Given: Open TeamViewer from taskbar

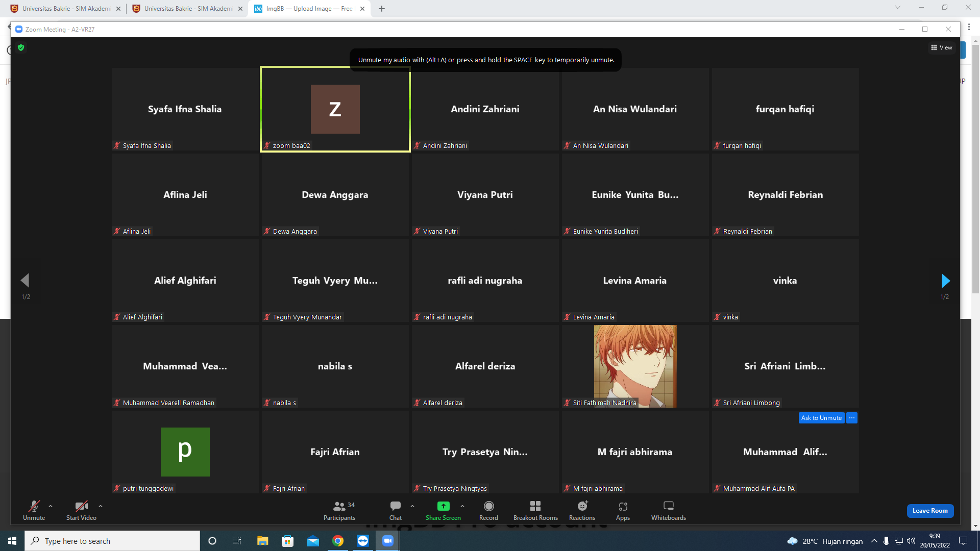Looking at the screenshot, I should 363,541.
